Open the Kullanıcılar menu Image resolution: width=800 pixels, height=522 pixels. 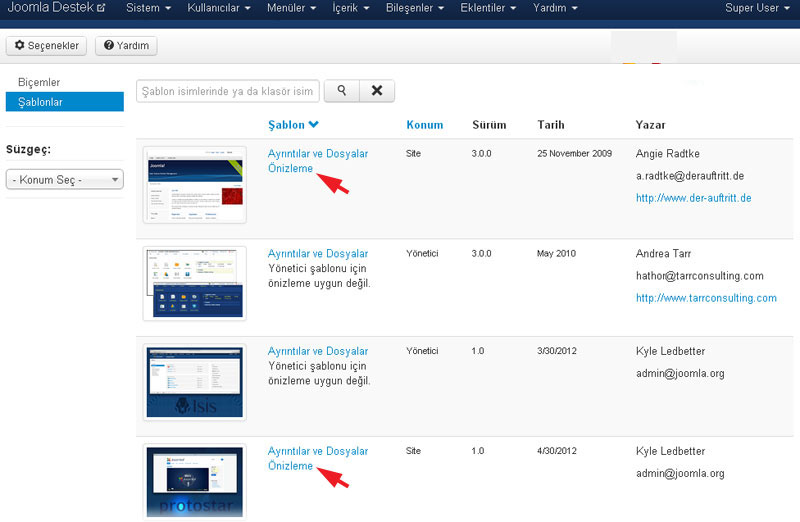point(219,8)
